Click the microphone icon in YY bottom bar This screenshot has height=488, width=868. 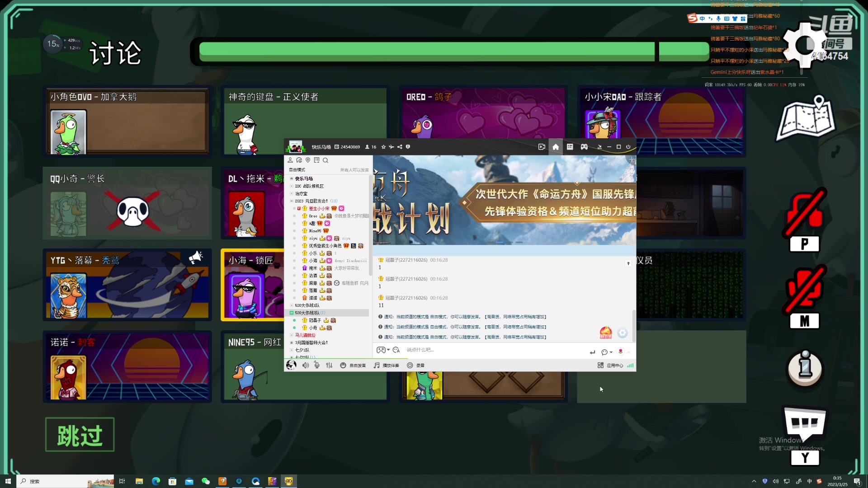(317, 365)
